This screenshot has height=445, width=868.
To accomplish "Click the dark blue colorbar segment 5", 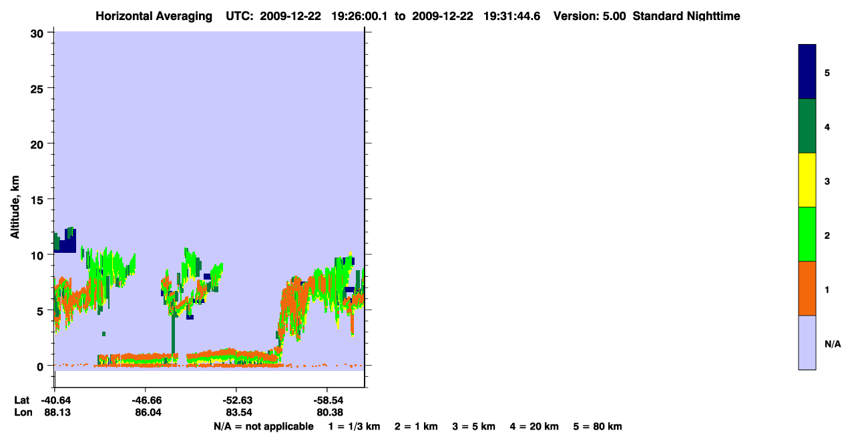I will (x=807, y=71).
